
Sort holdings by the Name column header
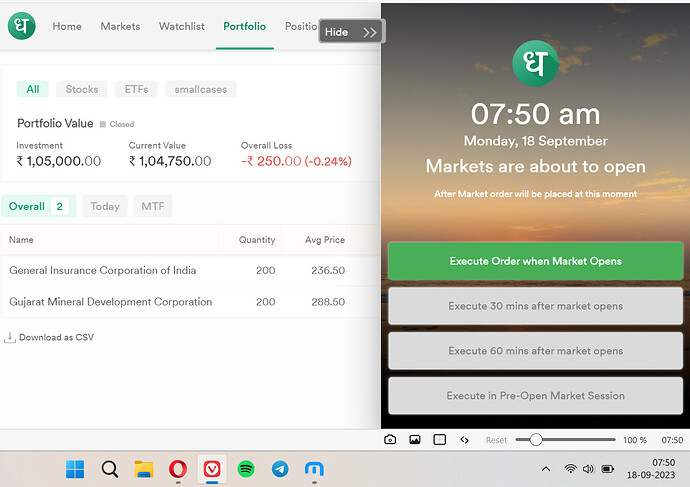tap(21, 240)
